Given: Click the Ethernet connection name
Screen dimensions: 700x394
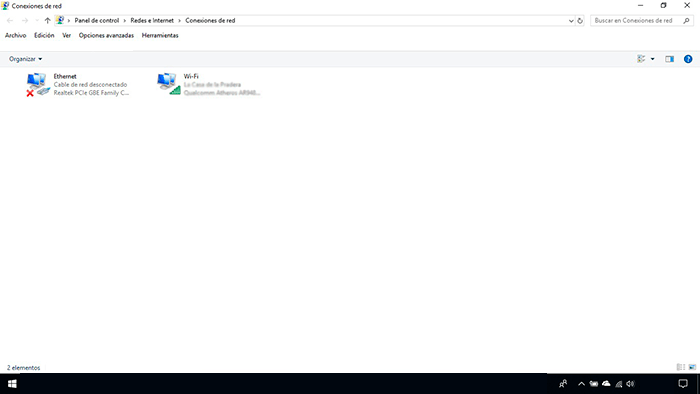Looking at the screenshot, I should coord(65,76).
